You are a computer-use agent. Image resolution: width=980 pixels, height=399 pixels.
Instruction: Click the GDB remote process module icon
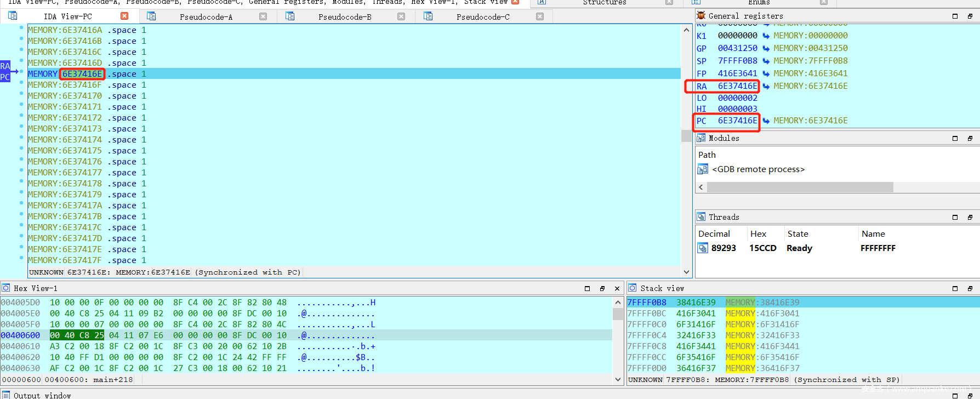702,169
